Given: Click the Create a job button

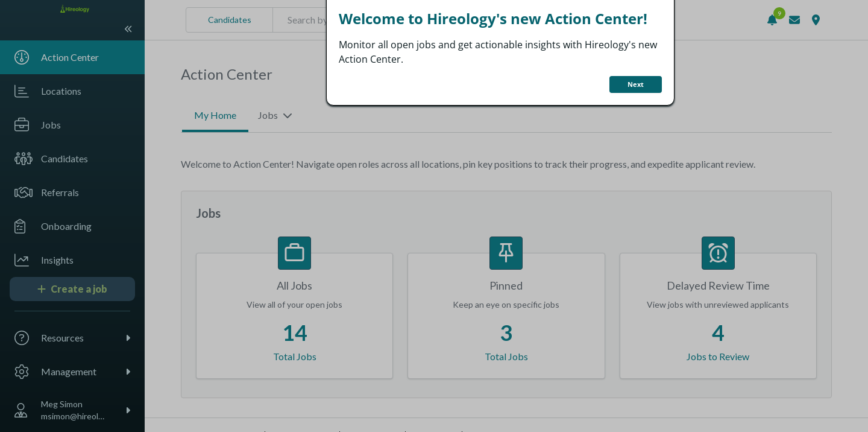Looking at the screenshot, I should (x=72, y=289).
